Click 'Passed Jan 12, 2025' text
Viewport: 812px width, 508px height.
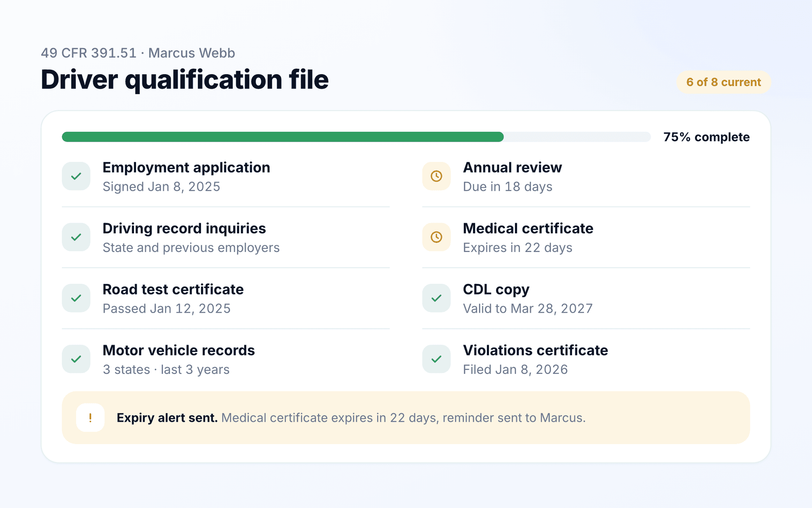tap(167, 308)
